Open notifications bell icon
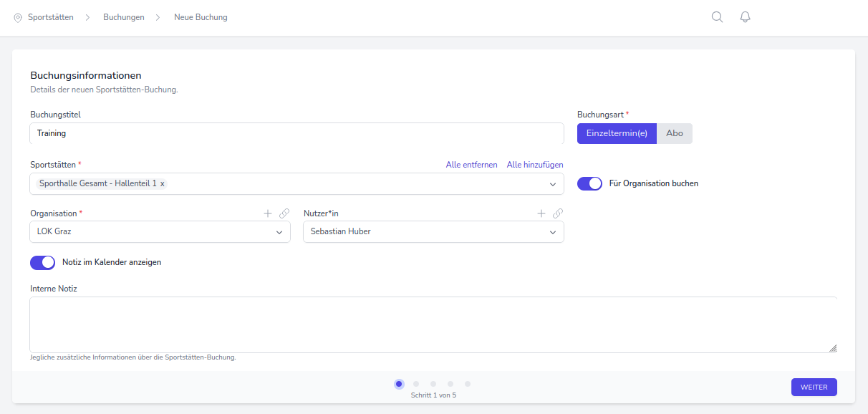The image size is (868, 414). click(x=745, y=17)
